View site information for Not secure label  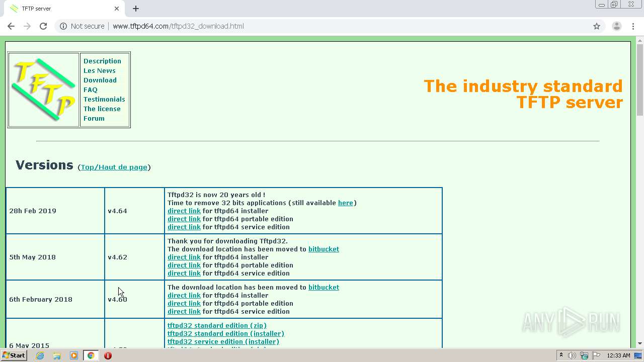(x=82, y=26)
